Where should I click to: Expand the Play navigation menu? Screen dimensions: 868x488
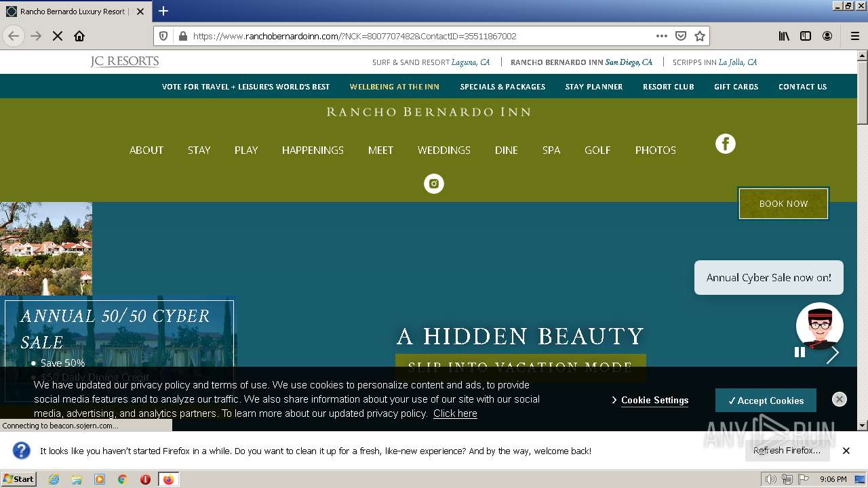pos(246,150)
